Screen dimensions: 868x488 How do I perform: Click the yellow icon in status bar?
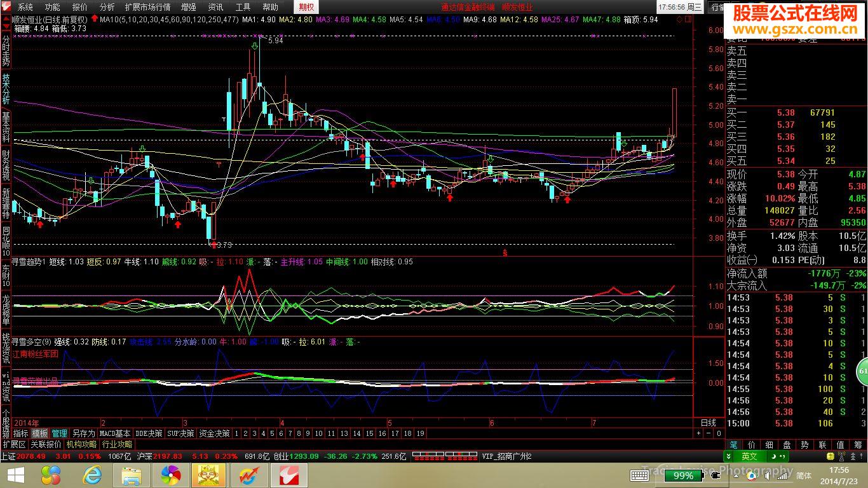(829, 456)
